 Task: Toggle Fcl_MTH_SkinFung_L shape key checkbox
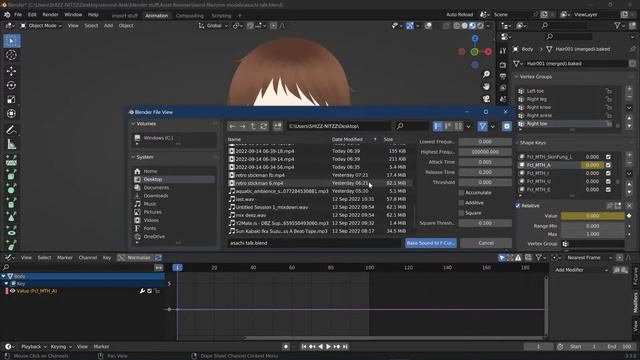point(608,157)
